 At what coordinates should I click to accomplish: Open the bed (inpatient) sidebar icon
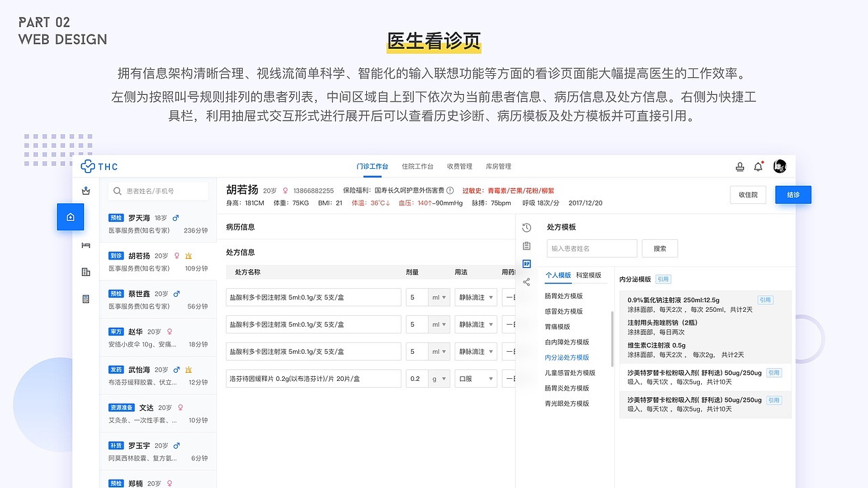pyautogui.click(x=85, y=245)
